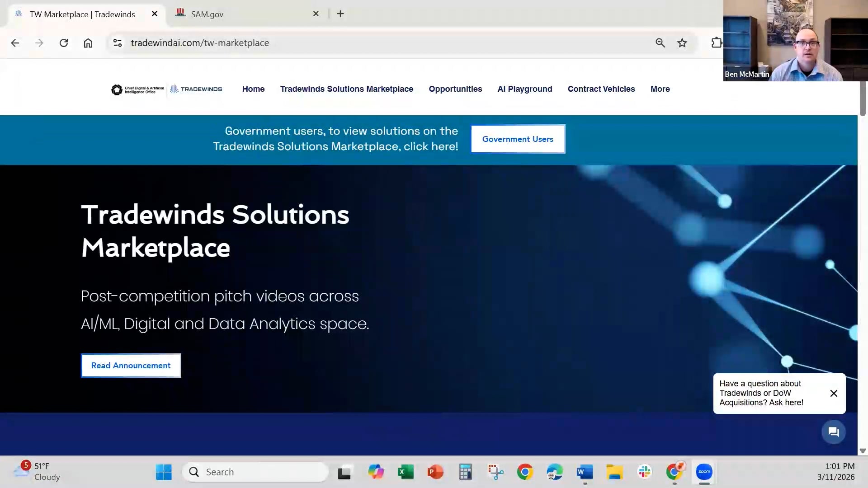
Task: Click the Government Users button
Action: tap(518, 139)
